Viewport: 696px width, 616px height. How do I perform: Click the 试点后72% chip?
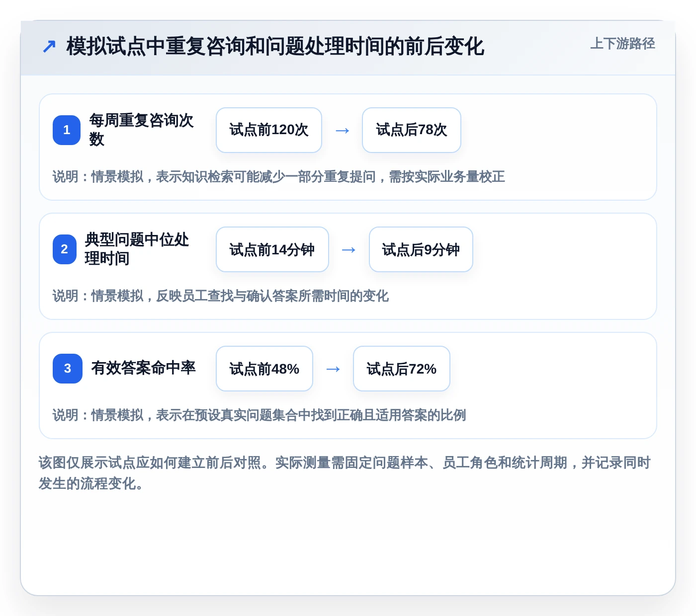click(x=402, y=369)
